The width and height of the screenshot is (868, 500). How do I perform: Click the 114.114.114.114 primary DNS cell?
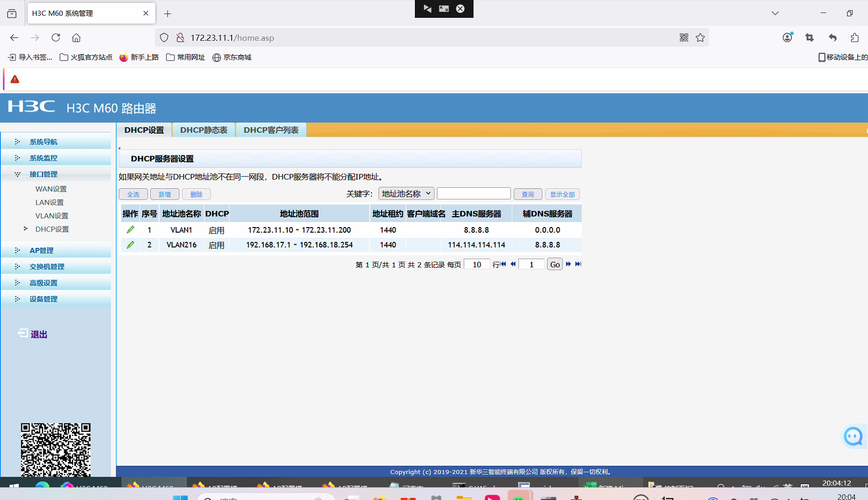pyautogui.click(x=476, y=245)
